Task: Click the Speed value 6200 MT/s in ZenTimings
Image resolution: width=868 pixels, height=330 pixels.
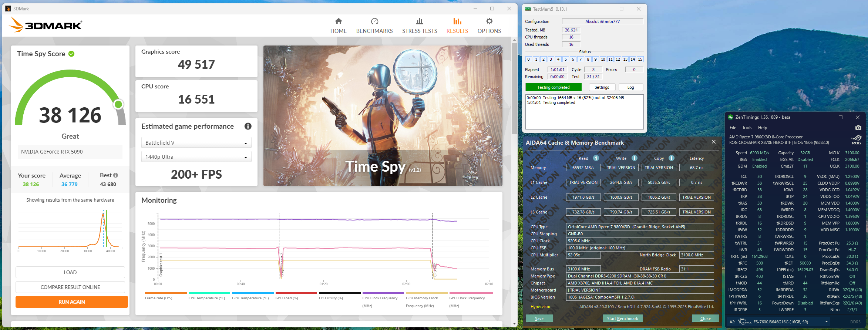Action: point(759,153)
